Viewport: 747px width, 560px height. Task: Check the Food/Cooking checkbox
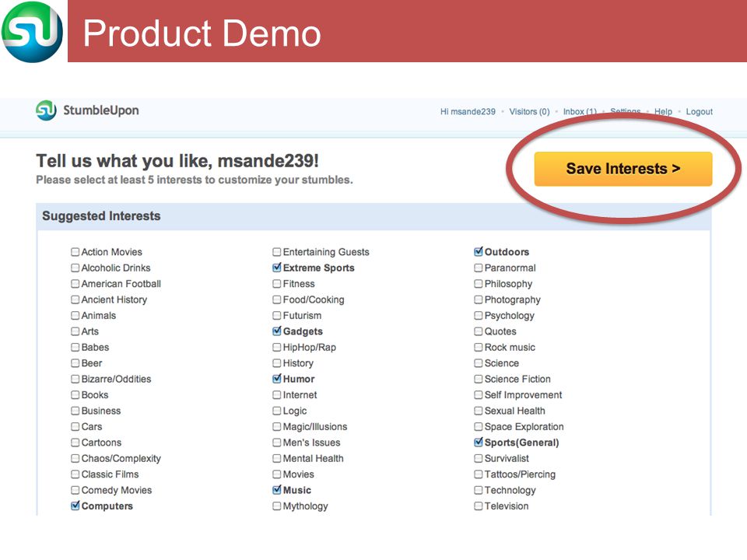(277, 299)
